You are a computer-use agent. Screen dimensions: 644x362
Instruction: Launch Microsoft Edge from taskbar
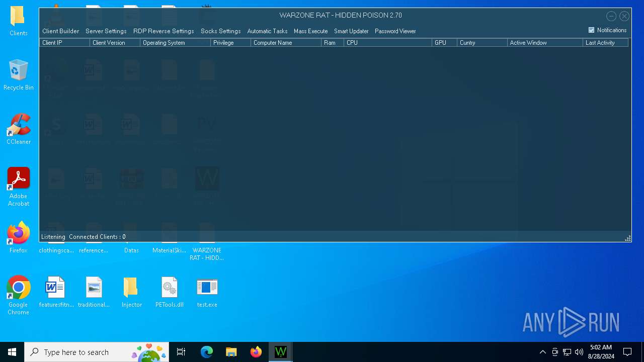[207, 352]
